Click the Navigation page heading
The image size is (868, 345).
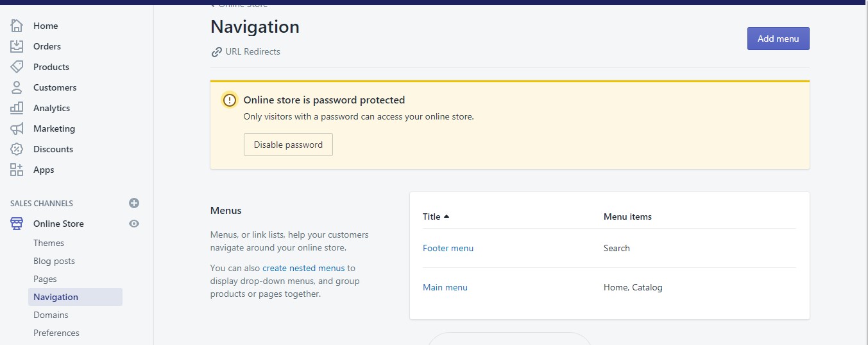tap(255, 27)
